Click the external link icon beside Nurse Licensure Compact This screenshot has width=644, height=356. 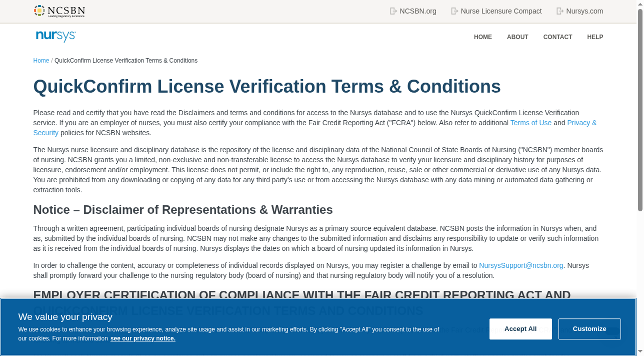coord(454,11)
